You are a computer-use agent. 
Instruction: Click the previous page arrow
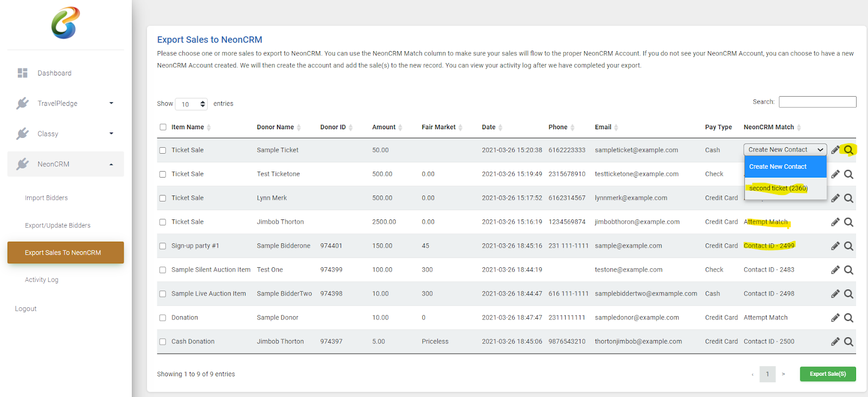[752, 374]
